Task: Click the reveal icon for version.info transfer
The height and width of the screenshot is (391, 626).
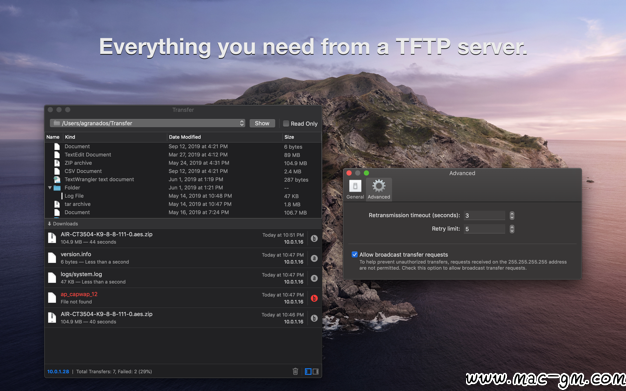Action: [x=314, y=258]
